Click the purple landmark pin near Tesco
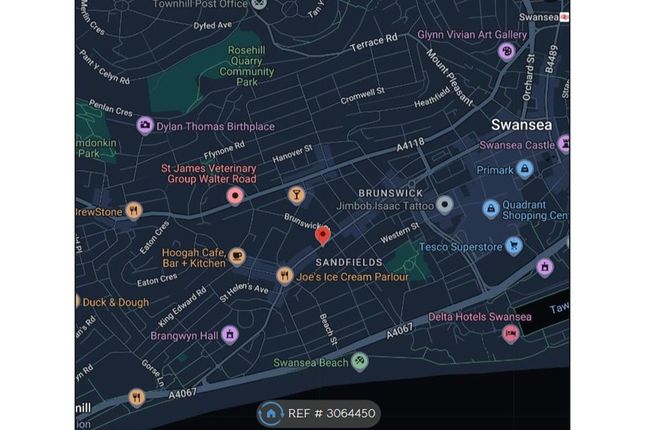 click(545, 267)
